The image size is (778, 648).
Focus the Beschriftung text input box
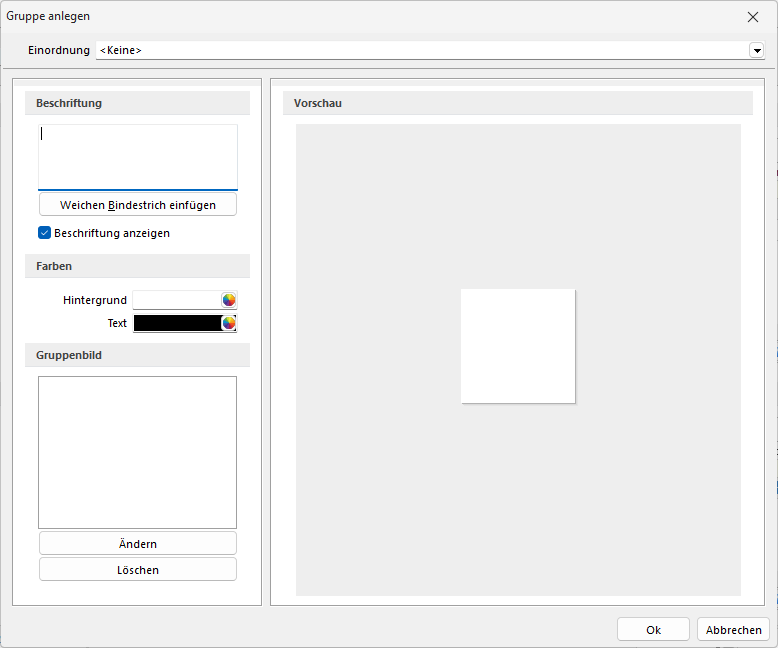coord(138,157)
